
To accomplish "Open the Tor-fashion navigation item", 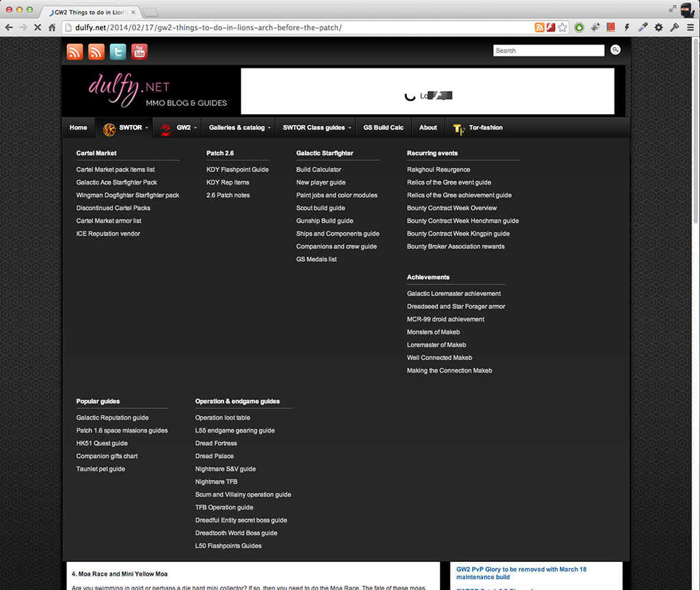I will click(478, 128).
